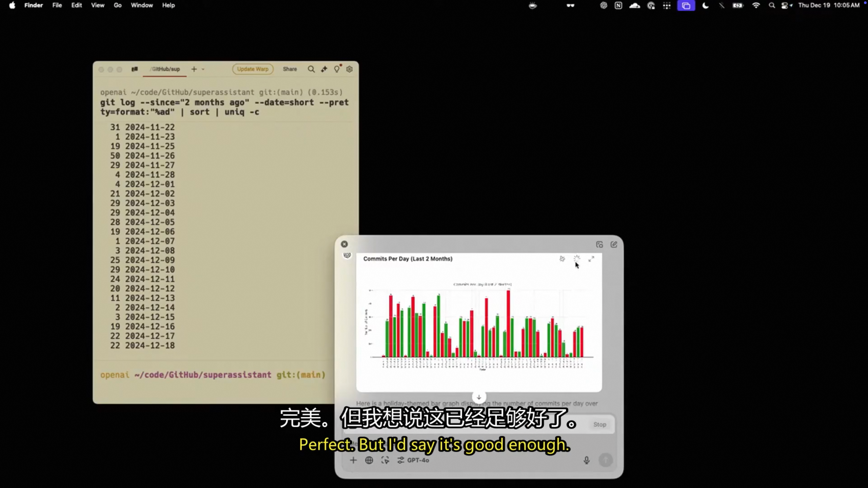868x488 pixels.
Task: Open Warp search magnifier icon
Action: [x=311, y=69]
